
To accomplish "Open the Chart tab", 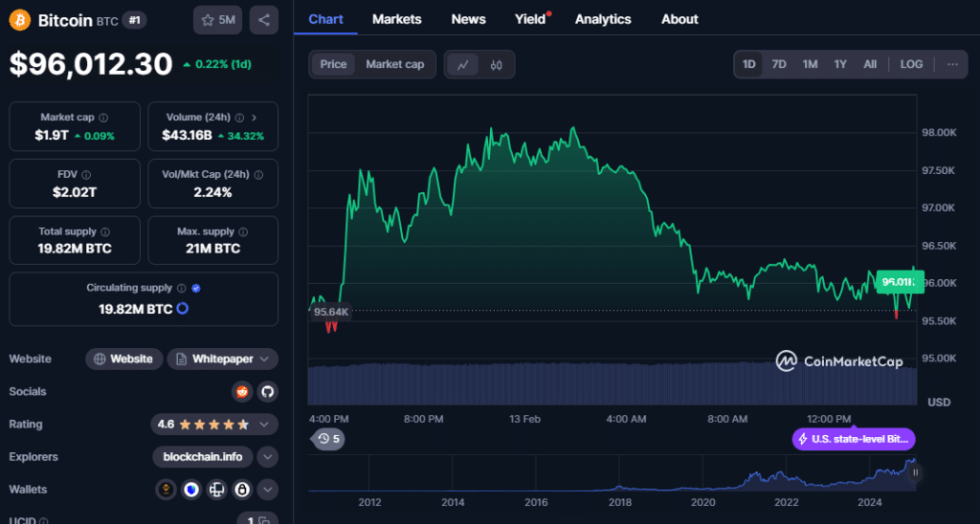I will 325,19.
